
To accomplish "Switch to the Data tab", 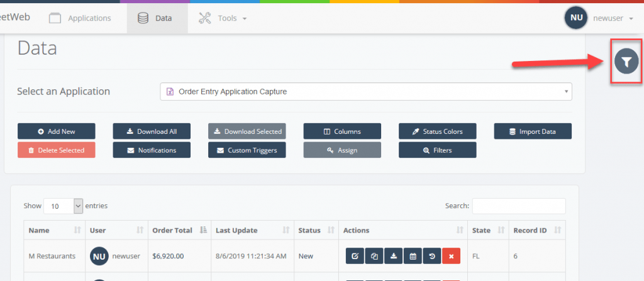I will [157, 18].
